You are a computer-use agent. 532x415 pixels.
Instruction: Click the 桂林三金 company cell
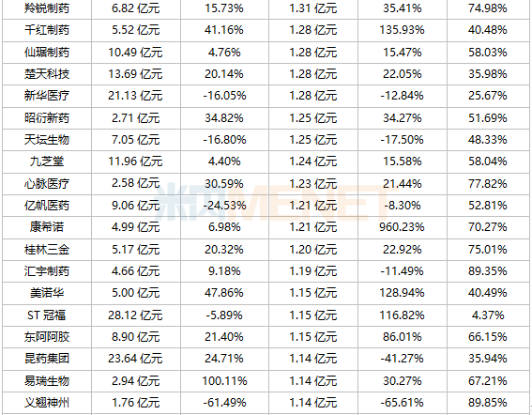tap(47, 250)
